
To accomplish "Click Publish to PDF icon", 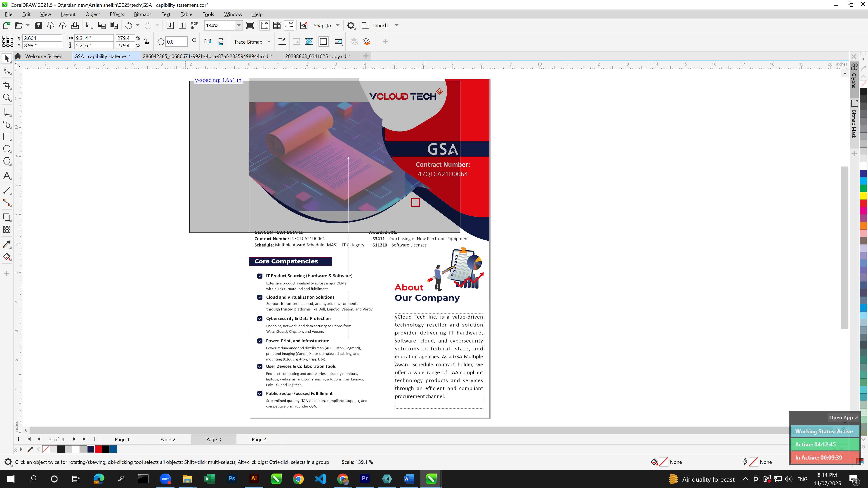I will coord(194,25).
